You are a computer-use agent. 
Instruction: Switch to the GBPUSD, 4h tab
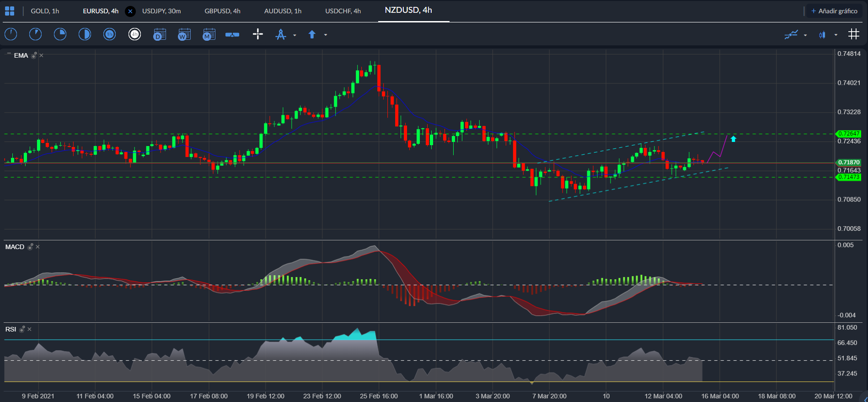222,11
